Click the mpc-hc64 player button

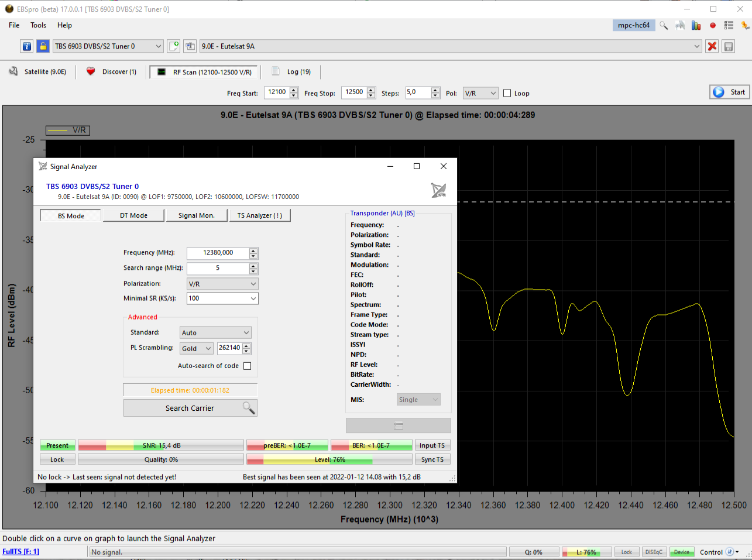click(x=634, y=25)
